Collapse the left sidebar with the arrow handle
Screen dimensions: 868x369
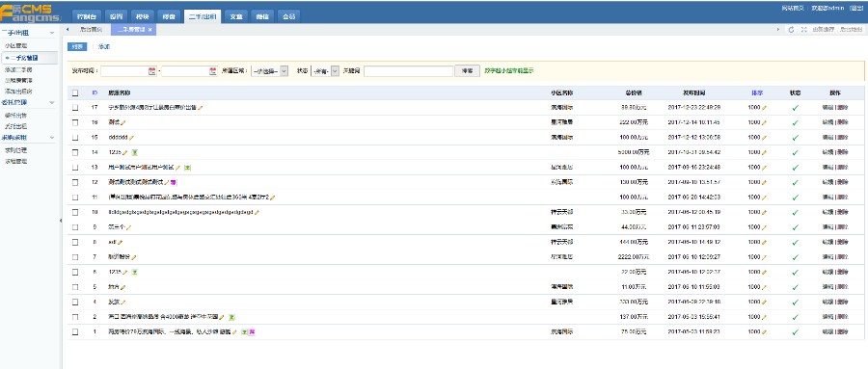[61, 221]
